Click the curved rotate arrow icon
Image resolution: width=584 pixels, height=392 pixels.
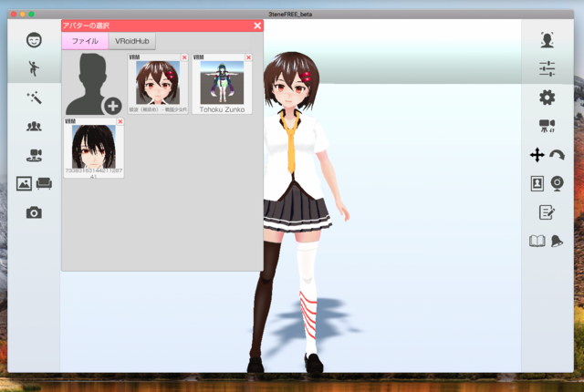click(558, 155)
